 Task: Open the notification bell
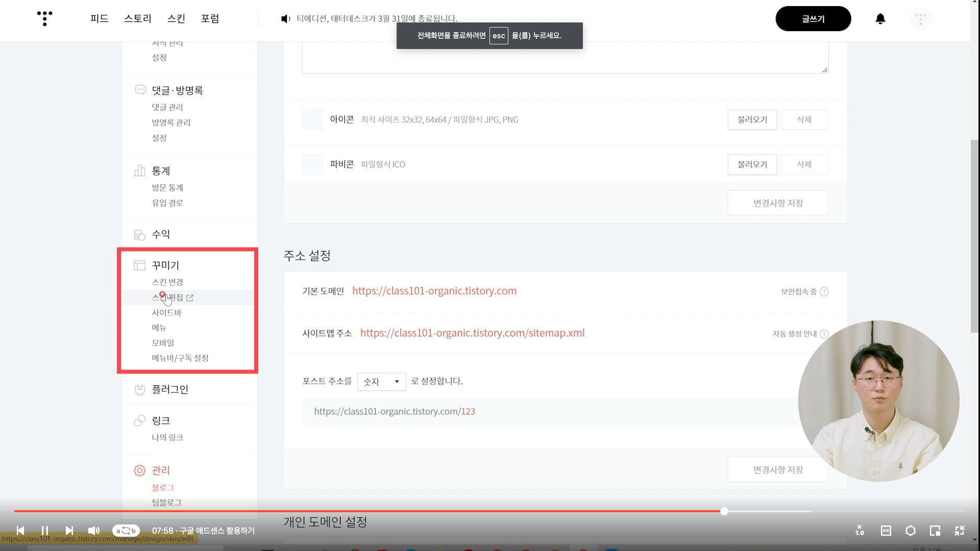tap(880, 19)
